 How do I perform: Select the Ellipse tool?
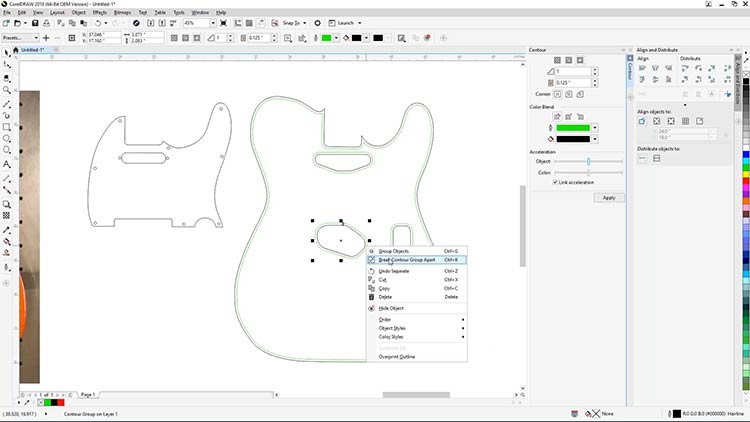point(6,139)
